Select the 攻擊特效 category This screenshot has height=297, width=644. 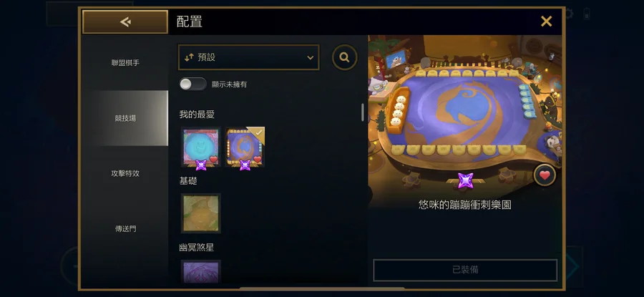[125, 173]
